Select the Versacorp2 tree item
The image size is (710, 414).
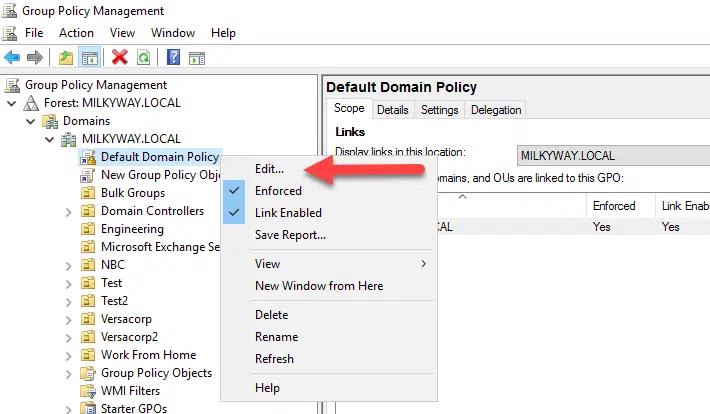[x=130, y=337]
